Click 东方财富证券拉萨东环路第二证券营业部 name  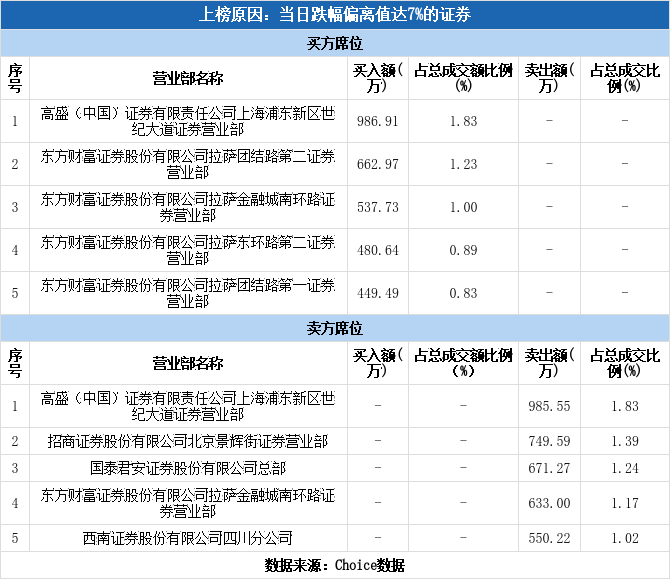[x=188, y=250]
